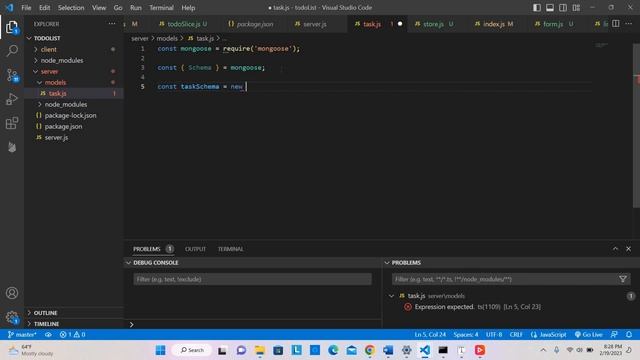The width and height of the screenshot is (640, 360).
Task: Switch to the OUTPUT panel tab
Action: [x=195, y=249]
